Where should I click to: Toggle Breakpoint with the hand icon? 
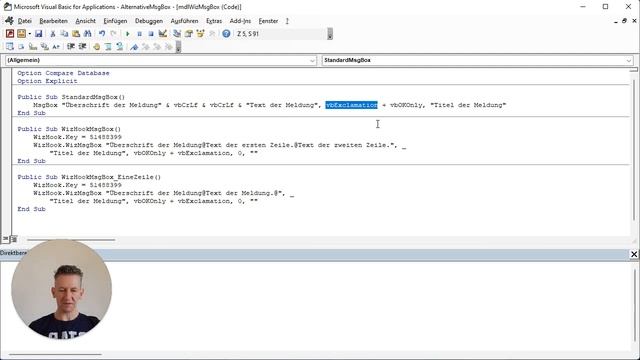(x=96, y=47)
